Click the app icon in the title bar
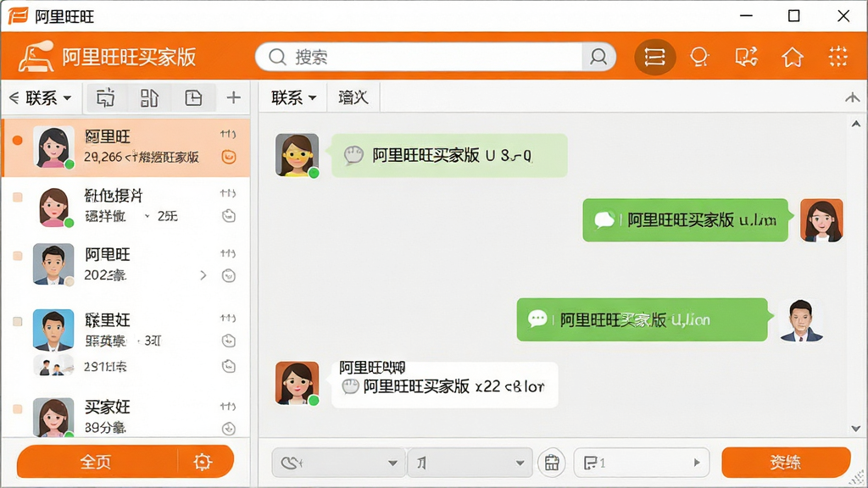This screenshot has width=868, height=488. pos(18,16)
